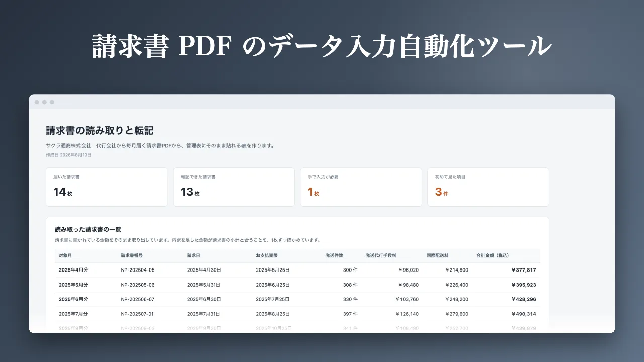The image size is (644, 362).
Task: Click the 合計金額（税込） column header
Action: 494,256
